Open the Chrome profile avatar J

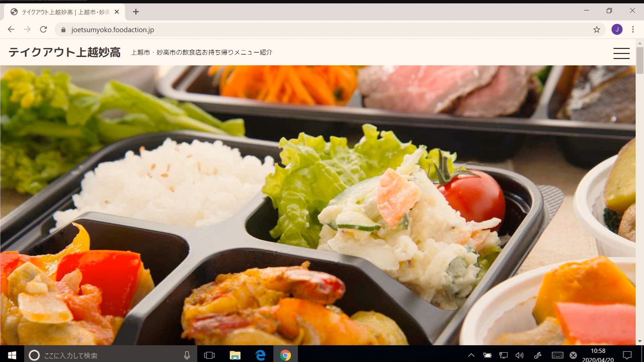click(617, 29)
